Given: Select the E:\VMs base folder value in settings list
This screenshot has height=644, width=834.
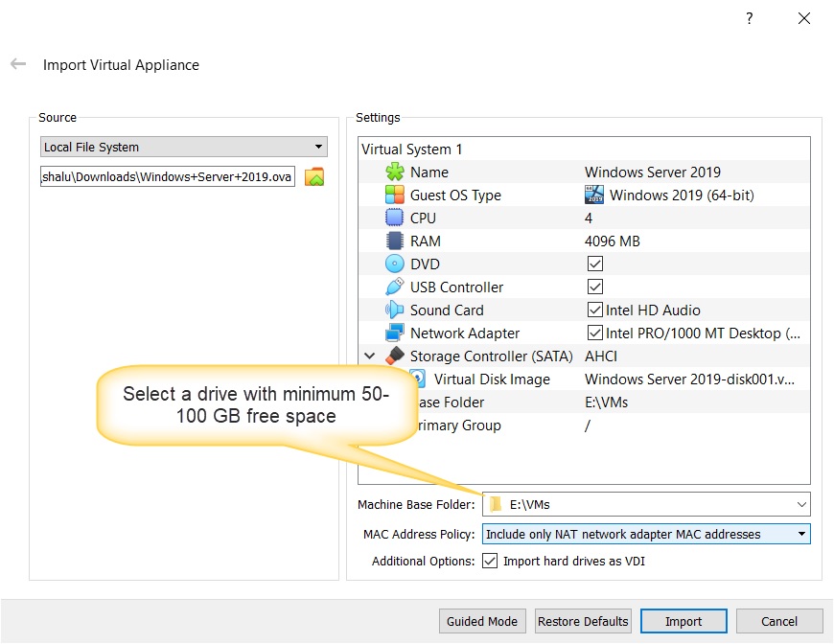Looking at the screenshot, I should coord(607,402).
